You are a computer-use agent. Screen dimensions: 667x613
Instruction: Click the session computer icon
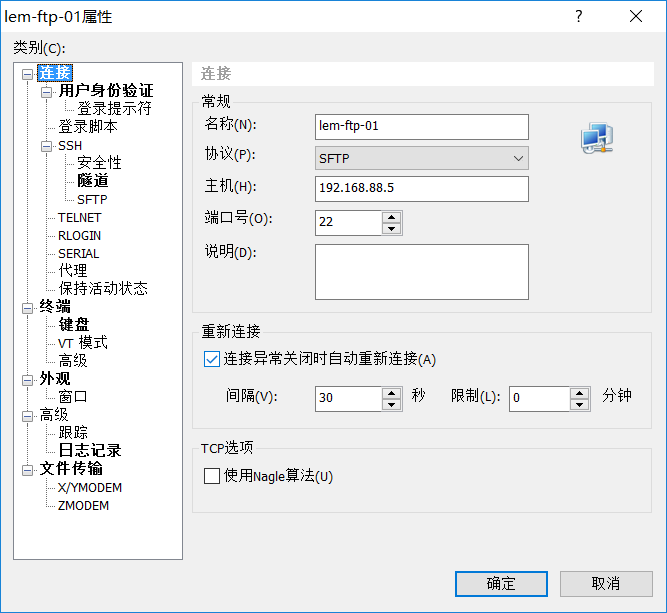[597, 138]
